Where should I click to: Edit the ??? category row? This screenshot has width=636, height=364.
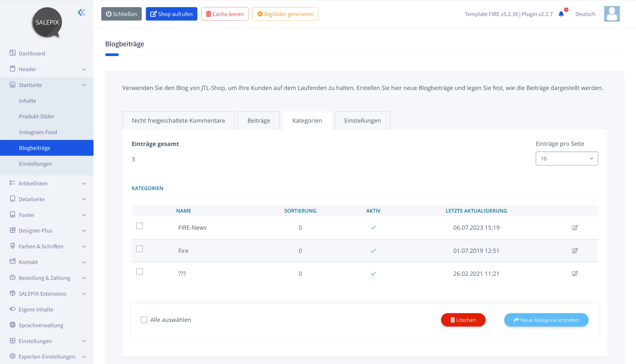tap(575, 274)
